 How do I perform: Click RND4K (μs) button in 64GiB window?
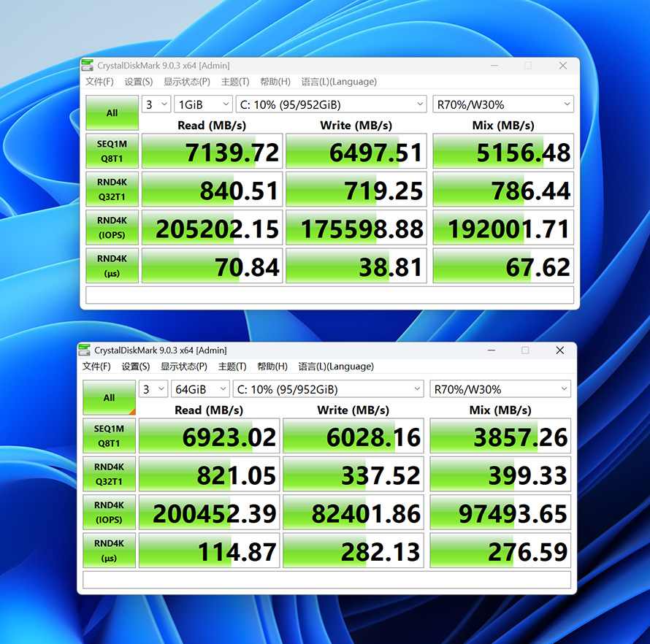pos(109,551)
